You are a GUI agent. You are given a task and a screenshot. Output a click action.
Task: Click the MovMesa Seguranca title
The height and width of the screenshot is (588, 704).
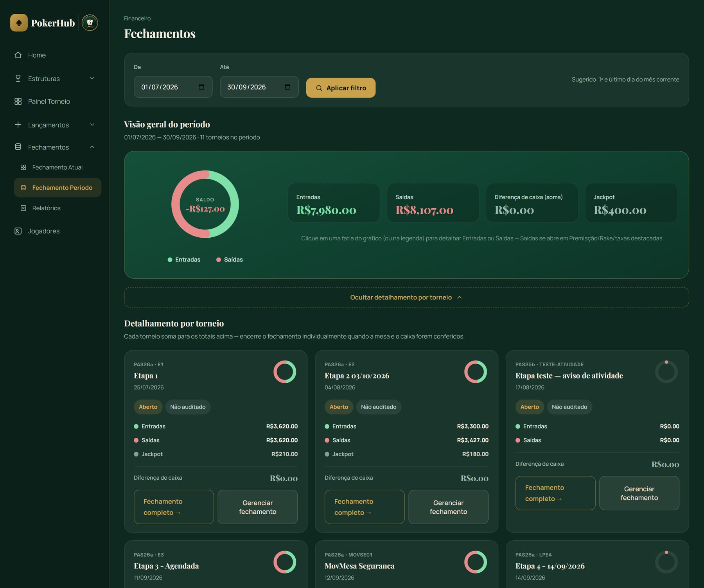click(x=359, y=566)
